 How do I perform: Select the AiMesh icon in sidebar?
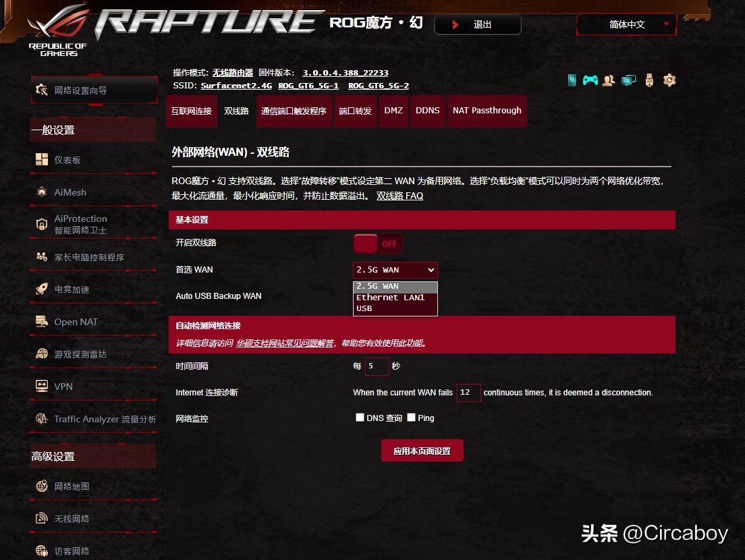(42, 192)
